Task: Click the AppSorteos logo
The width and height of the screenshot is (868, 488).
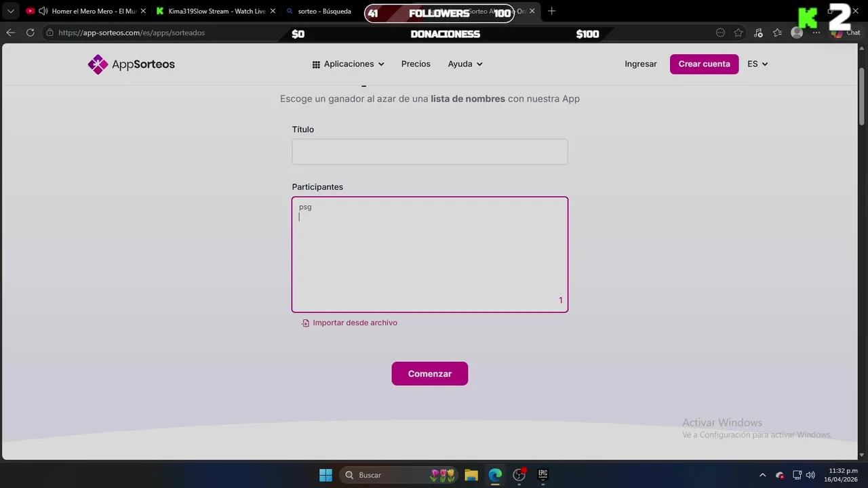Action: [x=132, y=64]
